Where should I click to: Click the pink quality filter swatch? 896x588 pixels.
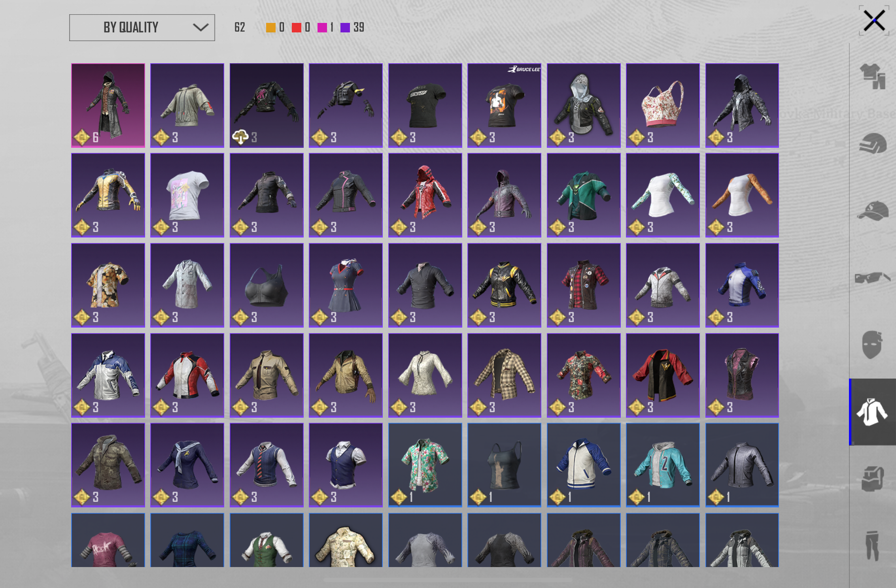click(322, 27)
